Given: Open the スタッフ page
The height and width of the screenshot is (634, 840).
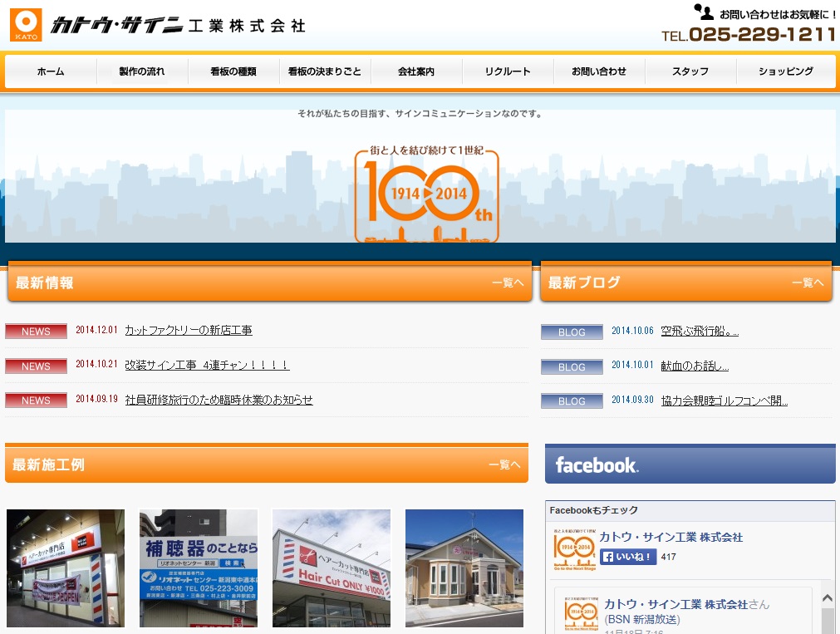Looking at the screenshot, I should (690, 71).
